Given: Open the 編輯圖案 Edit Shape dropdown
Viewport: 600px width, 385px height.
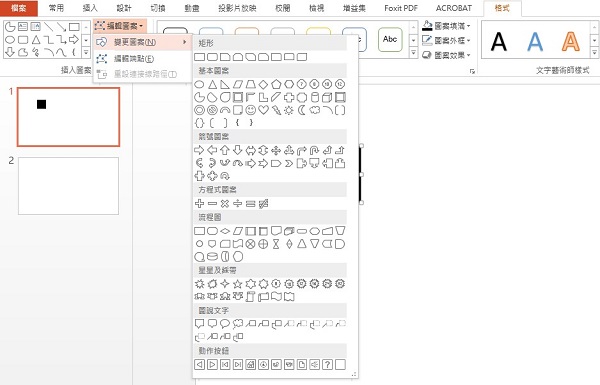Looking at the screenshot, I should [x=120, y=26].
